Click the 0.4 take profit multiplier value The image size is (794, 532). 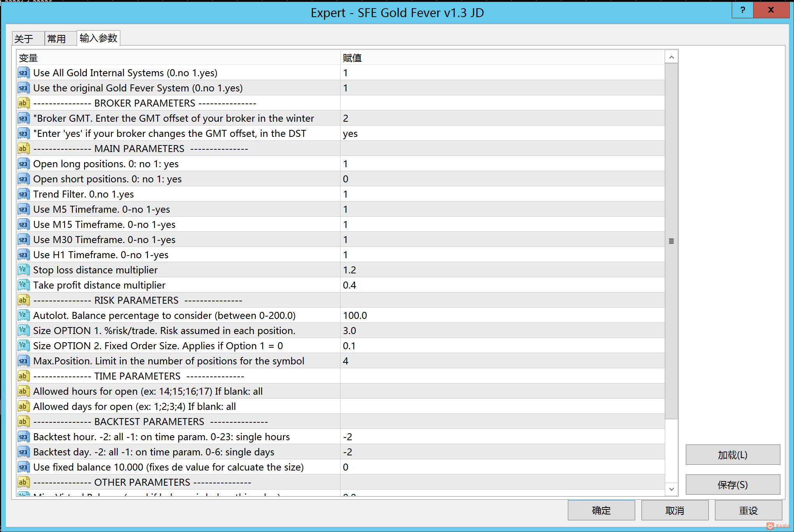click(502, 285)
